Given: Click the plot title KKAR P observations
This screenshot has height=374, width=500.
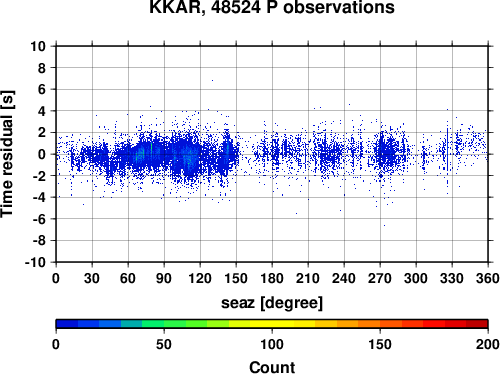Looking at the screenshot, I should pos(272,7).
